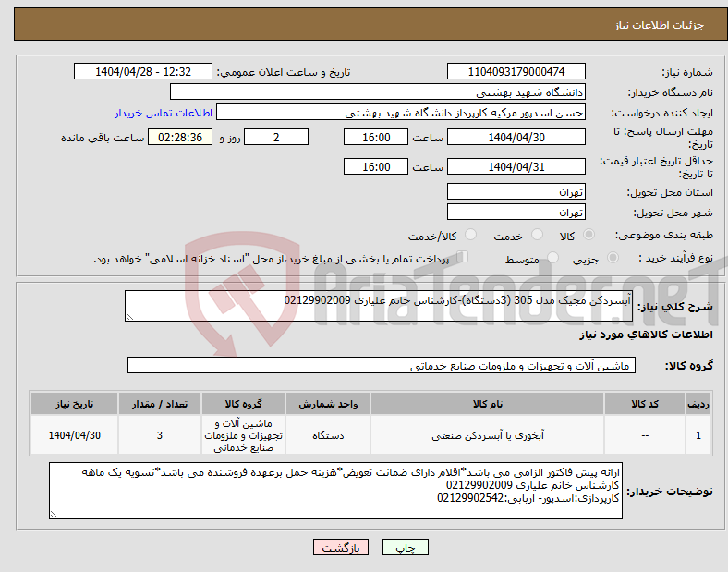Click the response deadline date 1404/04/30 field
The height and width of the screenshot is (572, 728).
click(516, 137)
